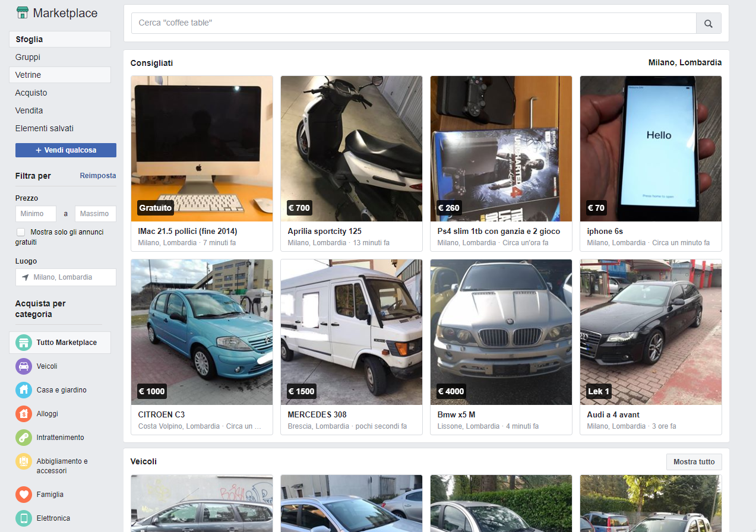Select the Veicoli category label

[47, 366]
